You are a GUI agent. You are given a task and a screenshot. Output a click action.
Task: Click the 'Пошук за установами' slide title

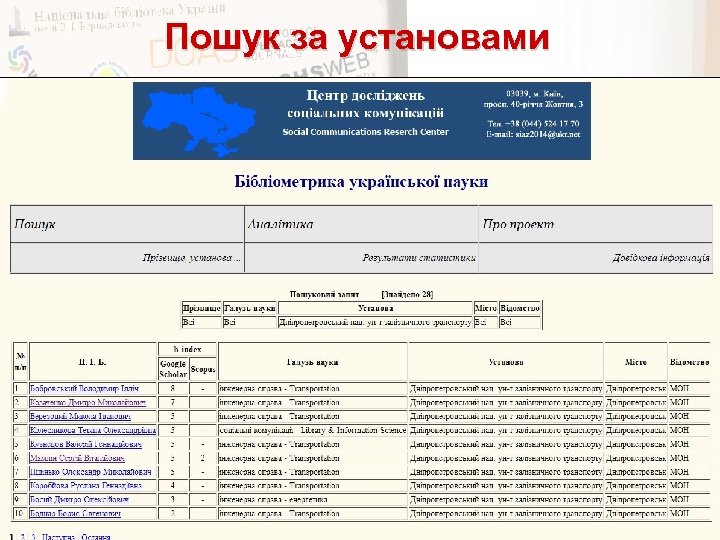(357, 37)
